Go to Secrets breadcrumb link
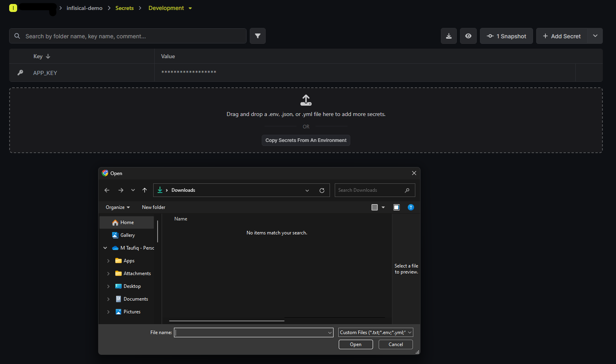This screenshot has height=364, width=616. tap(124, 8)
